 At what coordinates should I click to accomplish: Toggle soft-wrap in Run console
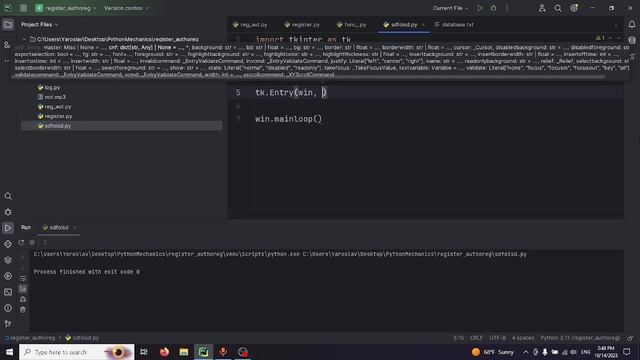(23, 279)
